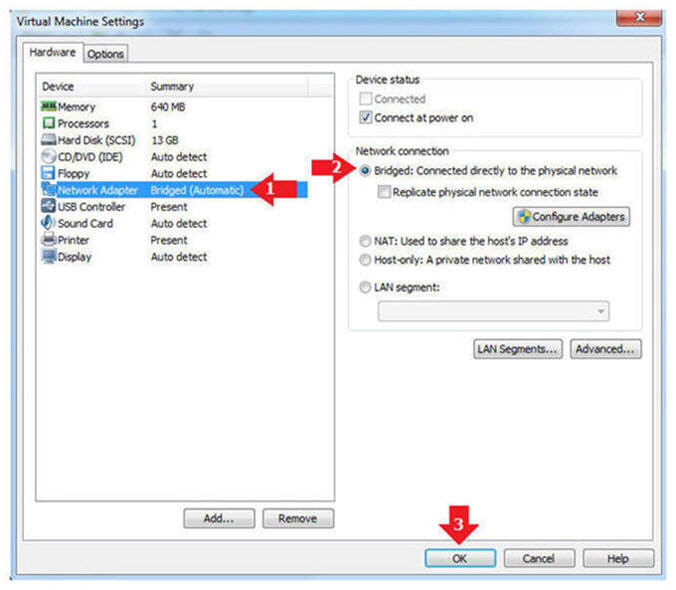Click the Printer icon
This screenshot has height=590, width=676.
click(48, 239)
